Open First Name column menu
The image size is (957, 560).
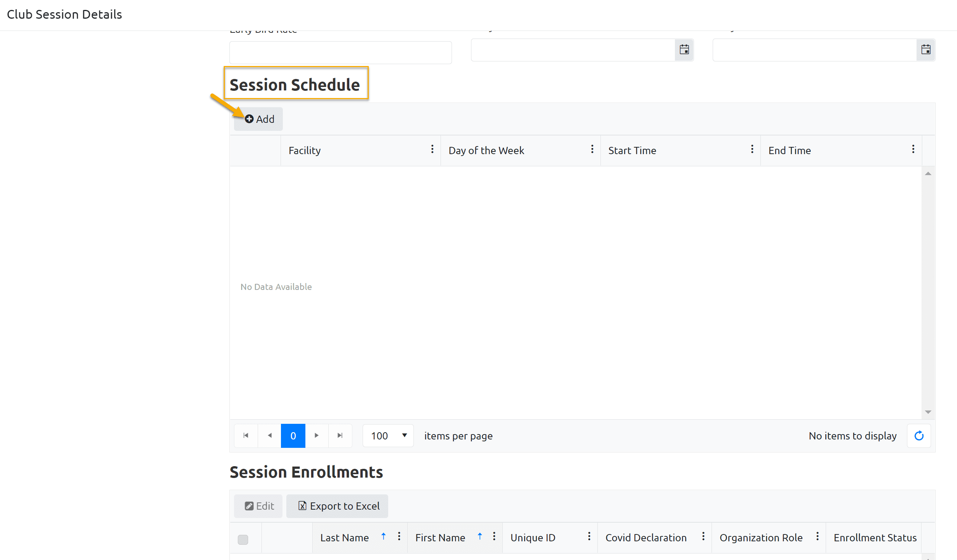tap(494, 536)
